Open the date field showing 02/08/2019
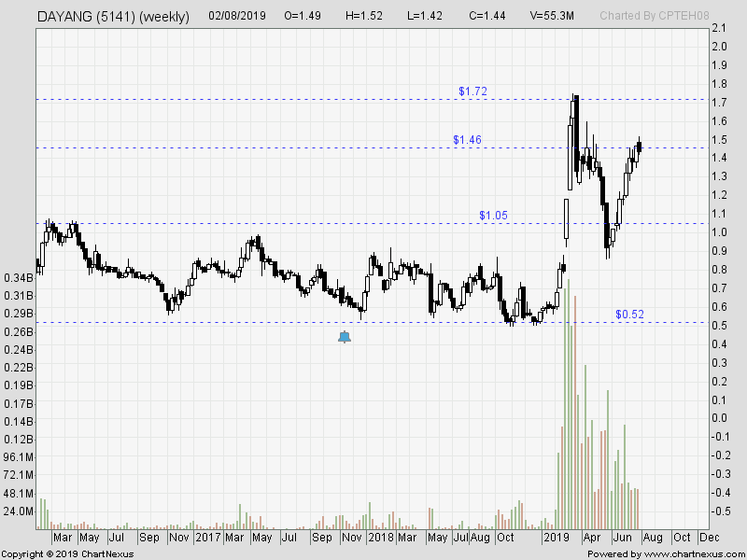The image size is (747, 560). point(235,16)
